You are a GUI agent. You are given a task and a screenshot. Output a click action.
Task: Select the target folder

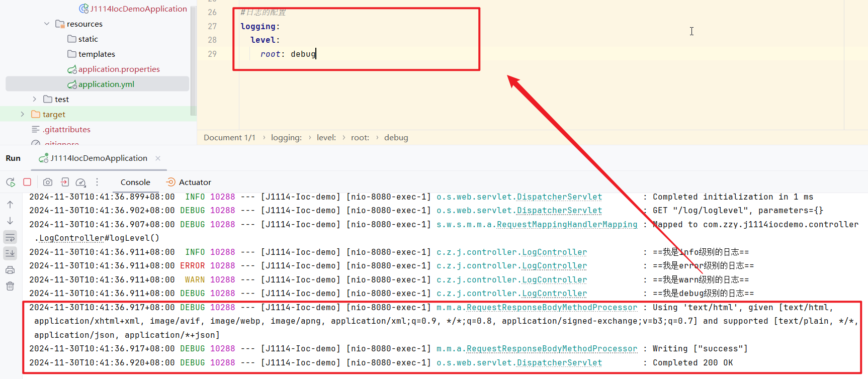point(49,114)
